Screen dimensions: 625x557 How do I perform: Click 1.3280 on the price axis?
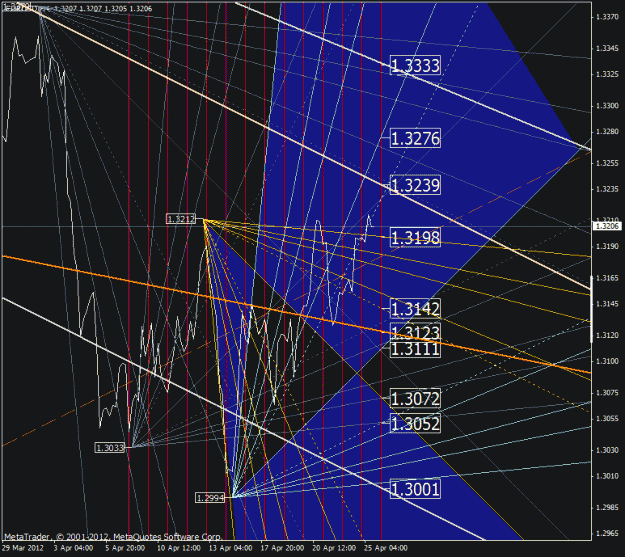(607, 132)
